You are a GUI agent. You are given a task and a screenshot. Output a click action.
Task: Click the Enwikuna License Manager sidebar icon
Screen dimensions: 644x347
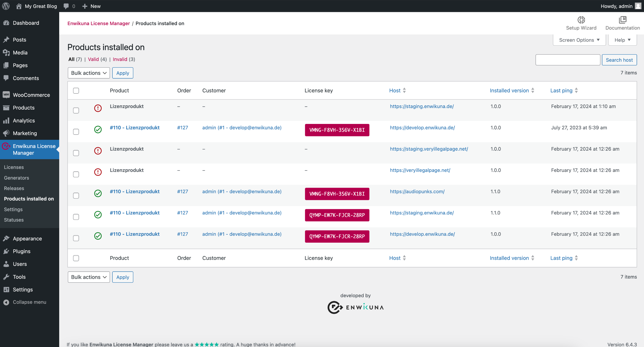pyautogui.click(x=6, y=146)
